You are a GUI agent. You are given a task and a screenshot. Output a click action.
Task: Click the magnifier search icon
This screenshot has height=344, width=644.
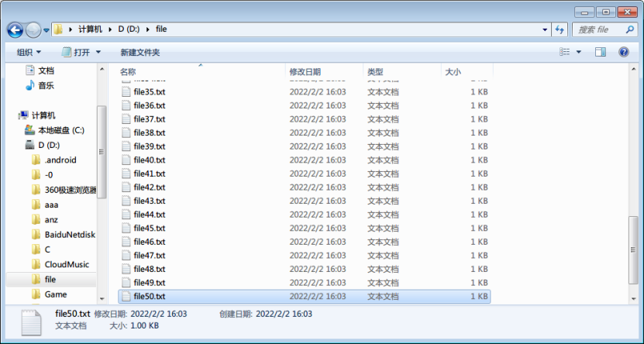tap(630, 29)
